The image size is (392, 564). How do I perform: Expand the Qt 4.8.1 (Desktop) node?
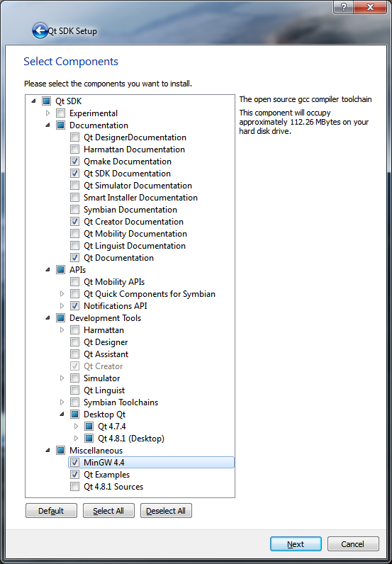coord(76,439)
